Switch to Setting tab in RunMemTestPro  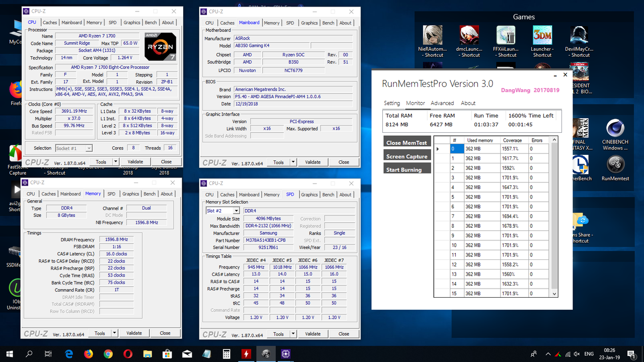click(x=392, y=103)
